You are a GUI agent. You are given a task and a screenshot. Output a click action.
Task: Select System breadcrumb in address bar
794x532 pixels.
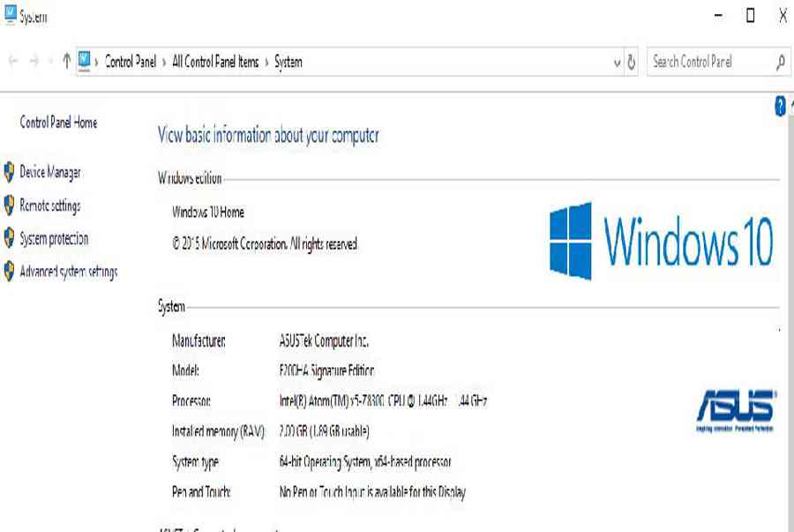tap(288, 63)
